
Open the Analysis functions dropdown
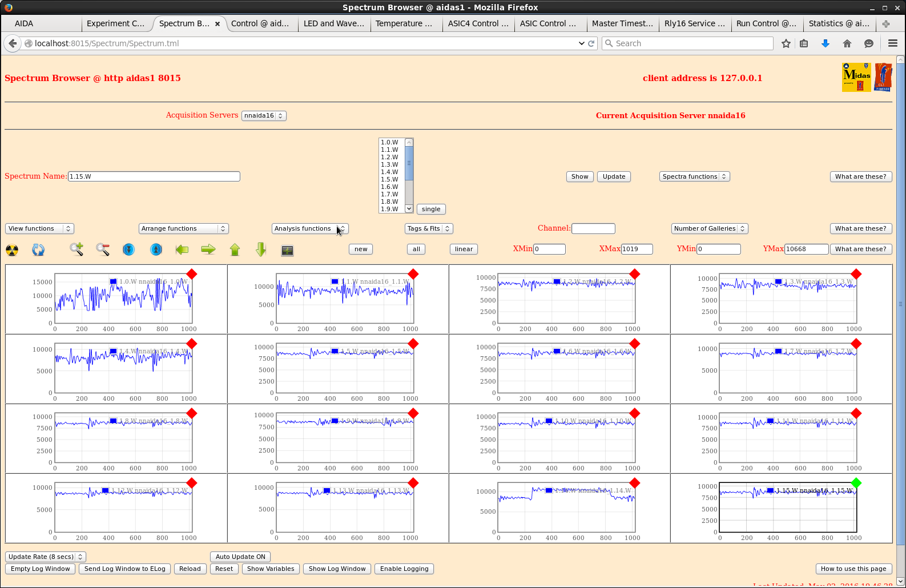(310, 228)
